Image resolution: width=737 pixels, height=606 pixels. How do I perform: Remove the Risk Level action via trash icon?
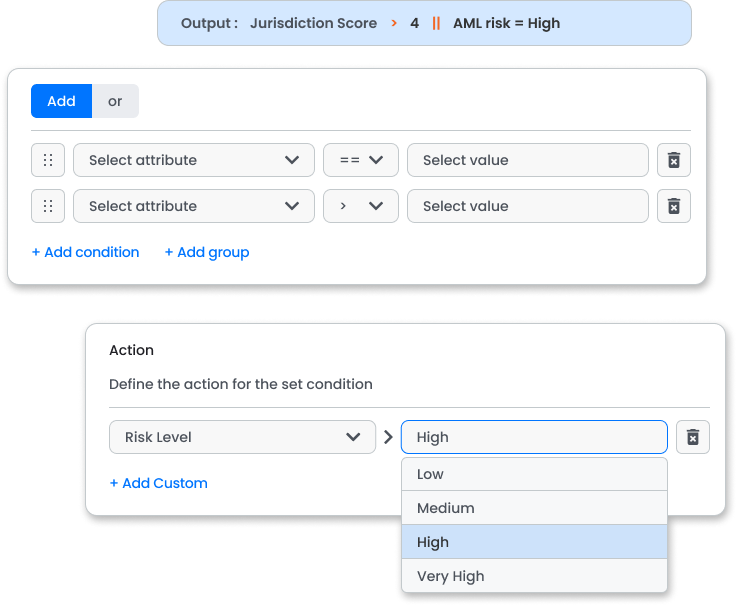tap(692, 437)
